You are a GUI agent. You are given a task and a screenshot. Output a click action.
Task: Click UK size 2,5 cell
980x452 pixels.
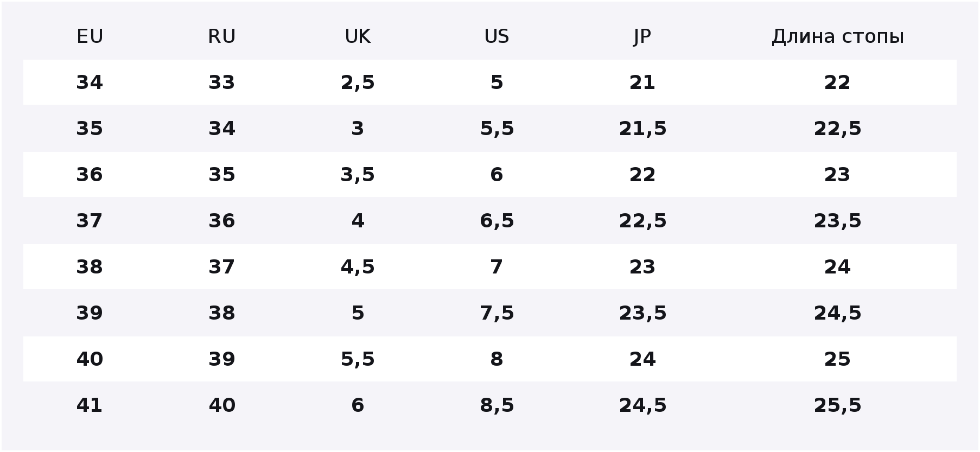[x=358, y=82]
